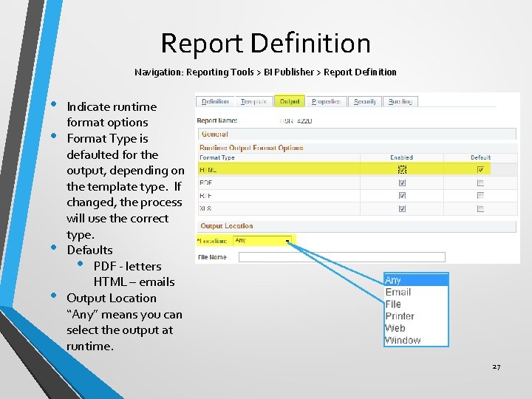Click the General section header

358,134
